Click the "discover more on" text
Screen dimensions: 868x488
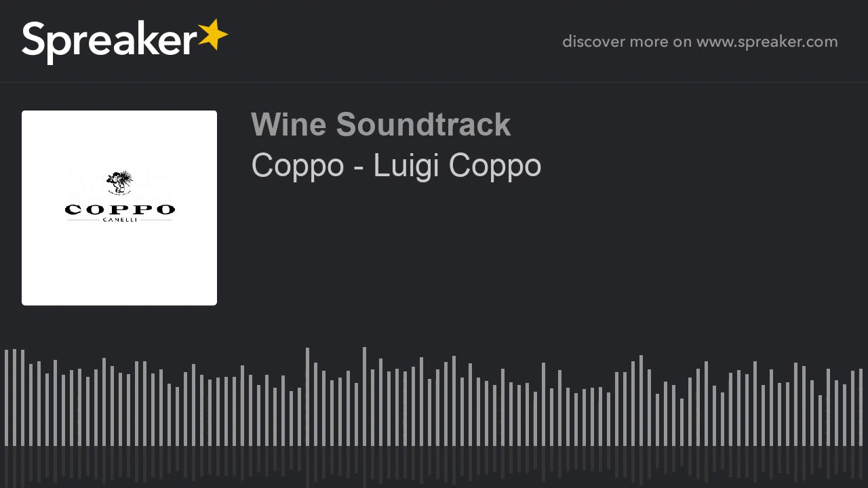pos(627,42)
